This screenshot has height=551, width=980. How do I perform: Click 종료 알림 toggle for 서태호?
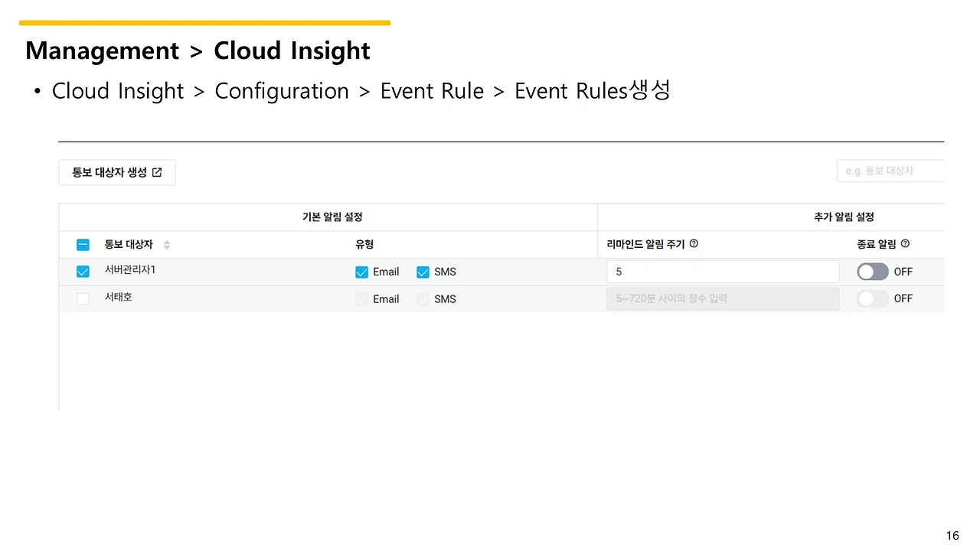pyautogui.click(x=873, y=298)
